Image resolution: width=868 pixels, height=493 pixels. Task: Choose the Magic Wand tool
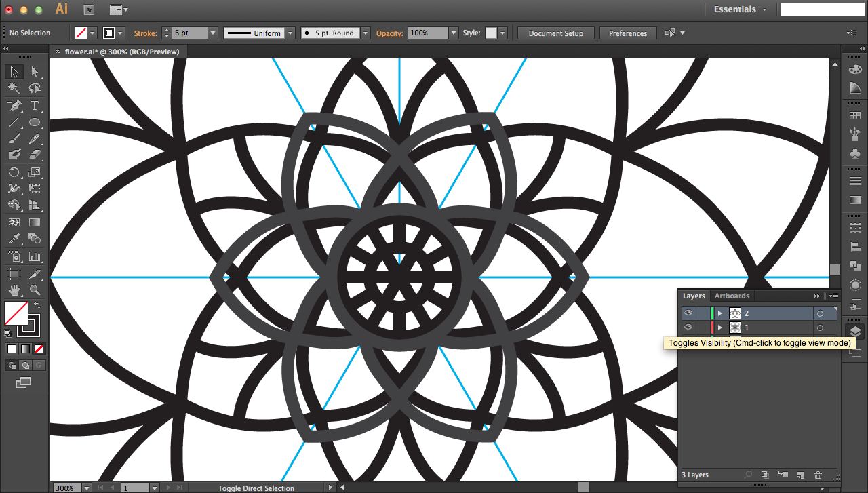(x=14, y=88)
